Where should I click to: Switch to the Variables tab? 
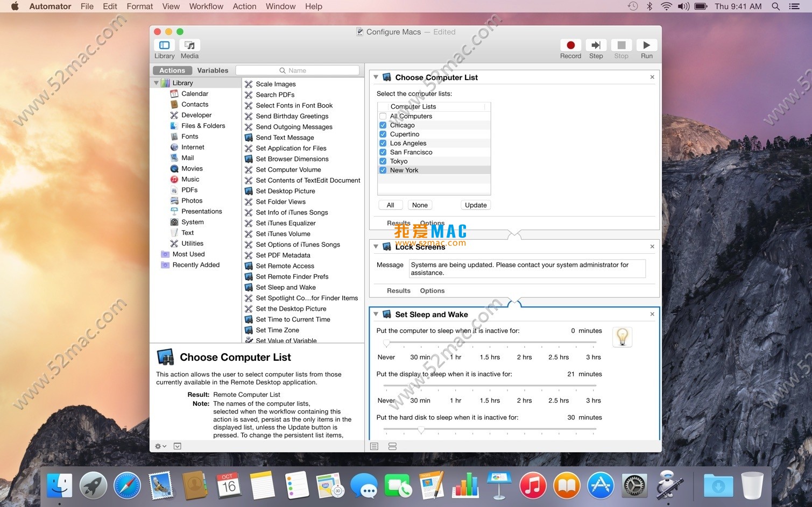pyautogui.click(x=213, y=70)
